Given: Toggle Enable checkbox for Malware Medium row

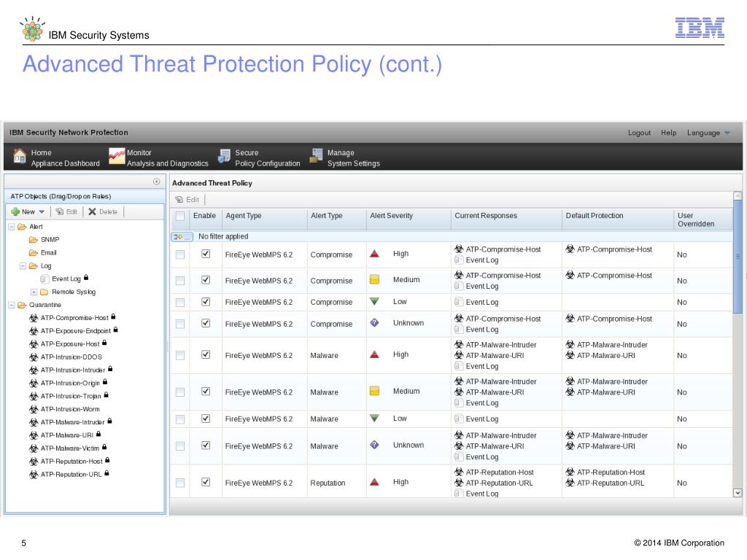Looking at the screenshot, I should [206, 392].
